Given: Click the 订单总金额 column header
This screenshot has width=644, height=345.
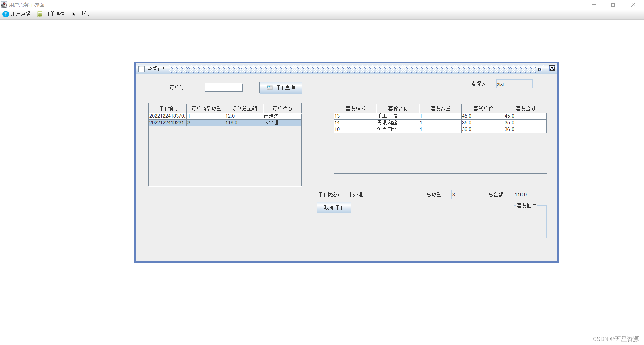Looking at the screenshot, I should [244, 108].
